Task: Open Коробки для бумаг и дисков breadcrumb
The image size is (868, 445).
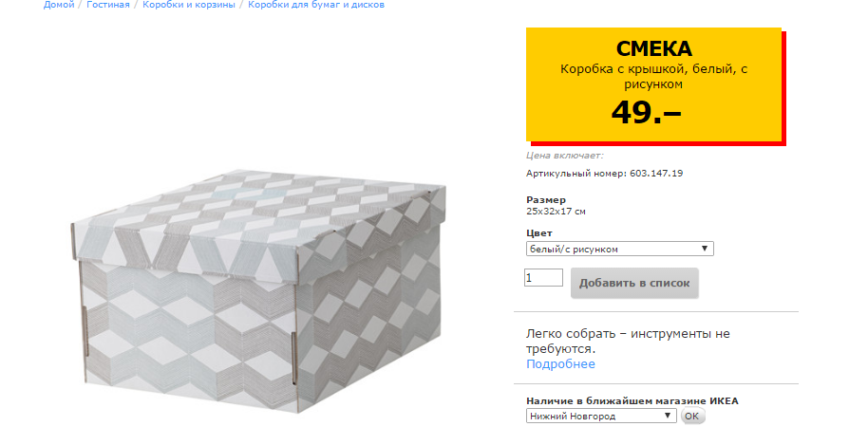Action: click(x=316, y=5)
